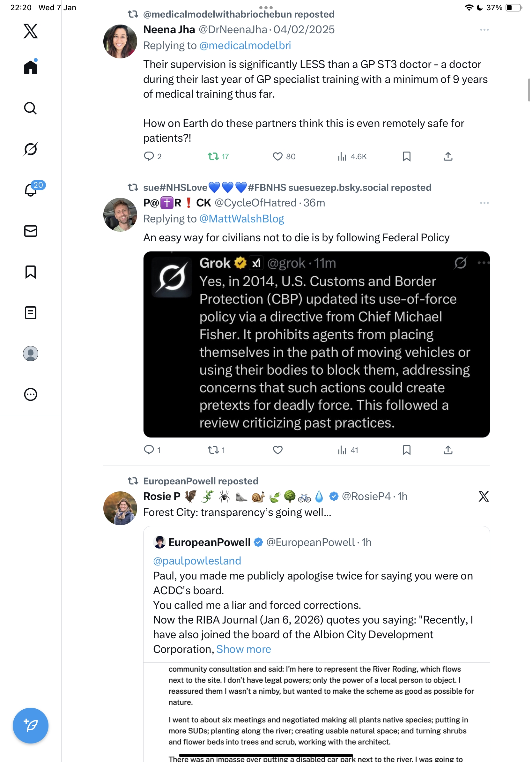Tap the compose new post button
Screen dimensions: 532x762
tap(31, 725)
